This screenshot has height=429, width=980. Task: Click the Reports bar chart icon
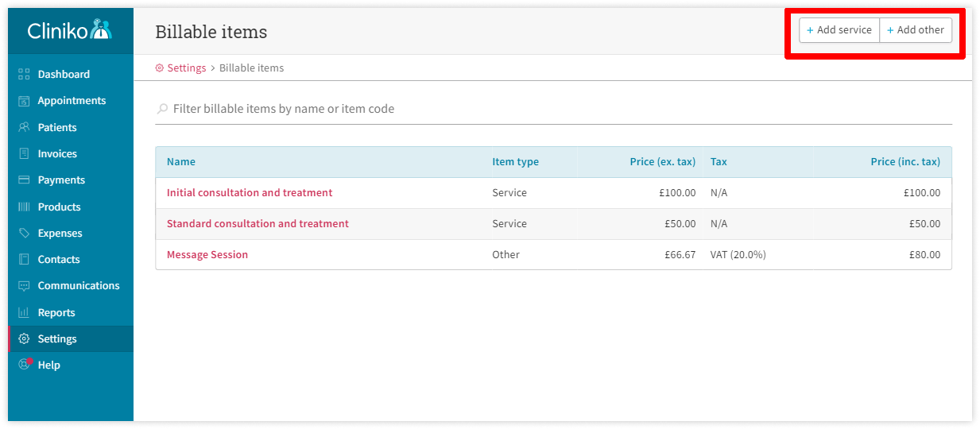pyautogui.click(x=24, y=312)
